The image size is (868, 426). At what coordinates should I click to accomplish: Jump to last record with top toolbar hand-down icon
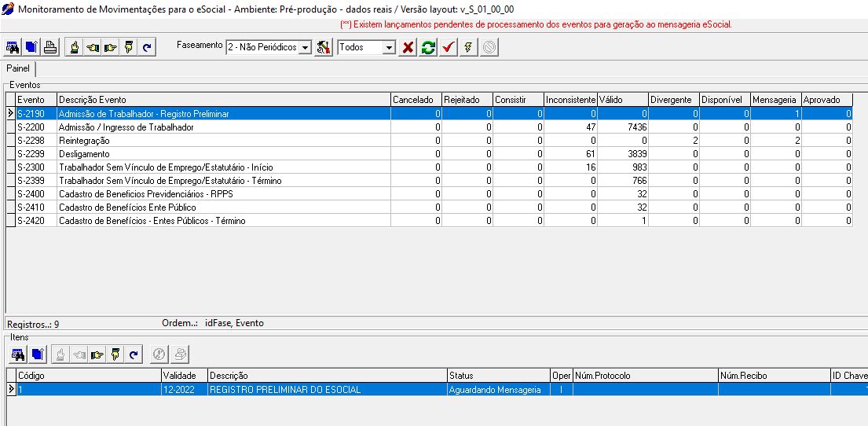[128, 48]
